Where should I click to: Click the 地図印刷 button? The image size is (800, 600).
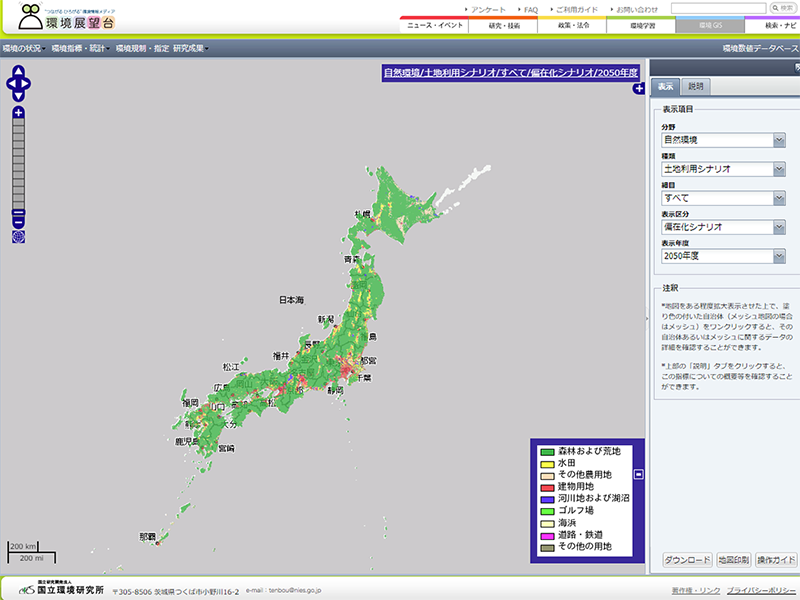[x=734, y=560]
